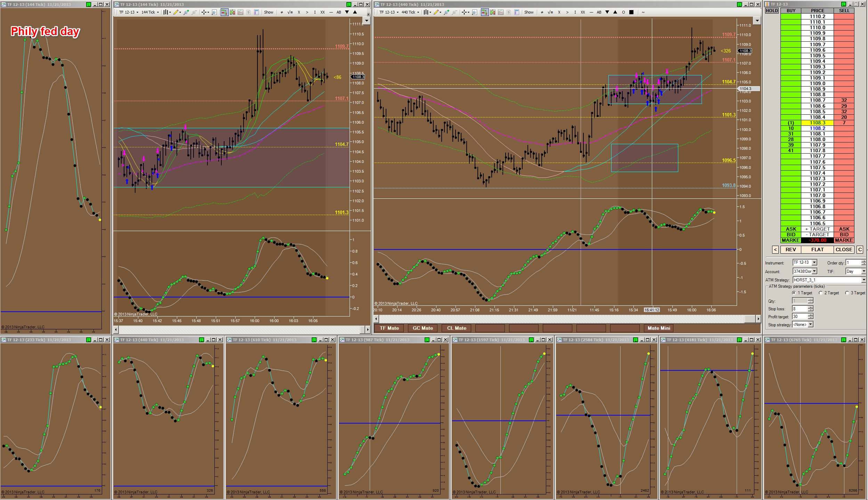
Task: Open Instrument dropdown in order panel
Action: click(x=814, y=263)
